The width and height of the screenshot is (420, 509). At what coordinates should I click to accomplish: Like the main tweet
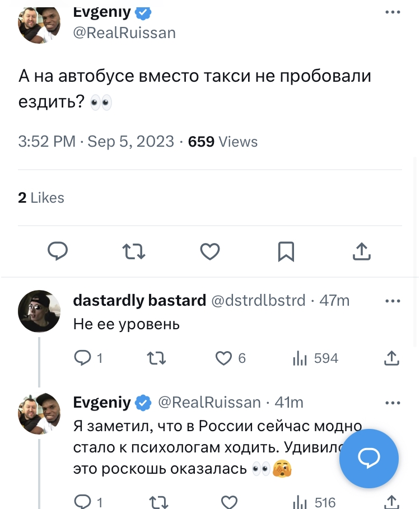pyautogui.click(x=210, y=251)
